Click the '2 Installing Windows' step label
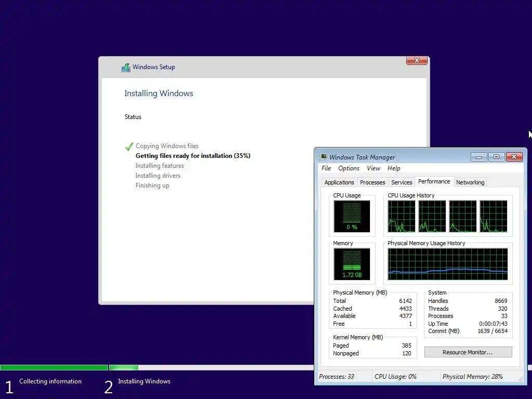 (137, 385)
